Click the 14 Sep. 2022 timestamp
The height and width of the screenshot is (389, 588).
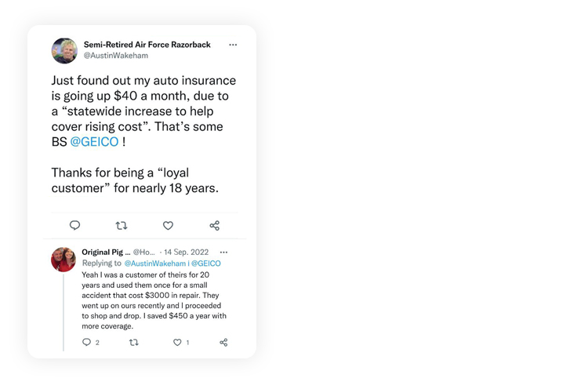point(188,252)
